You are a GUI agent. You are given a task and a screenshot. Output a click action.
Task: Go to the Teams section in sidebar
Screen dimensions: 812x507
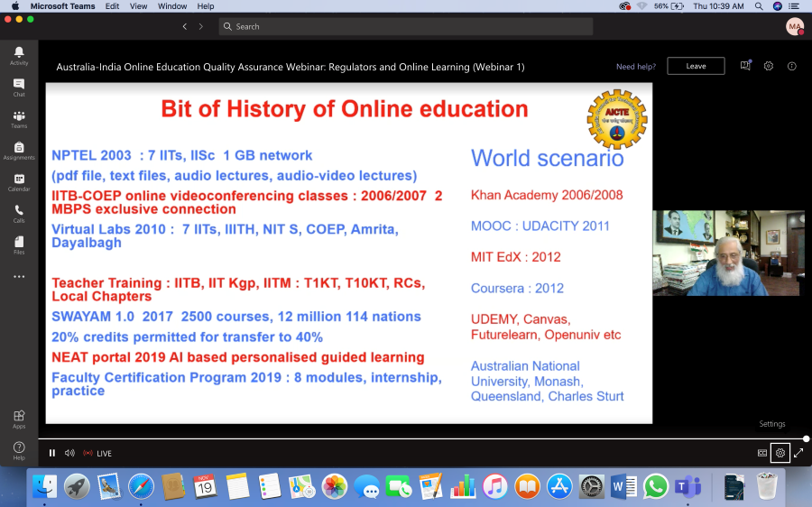pyautogui.click(x=19, y=119)
